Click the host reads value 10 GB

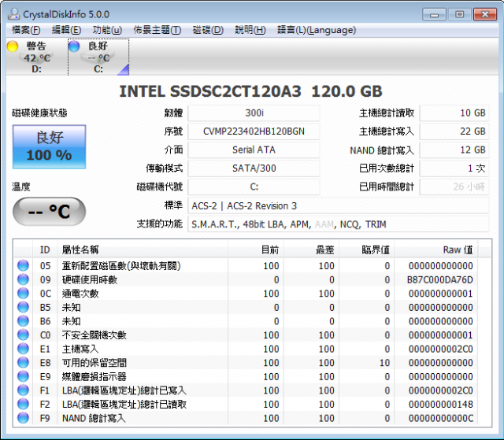[454, 113]
